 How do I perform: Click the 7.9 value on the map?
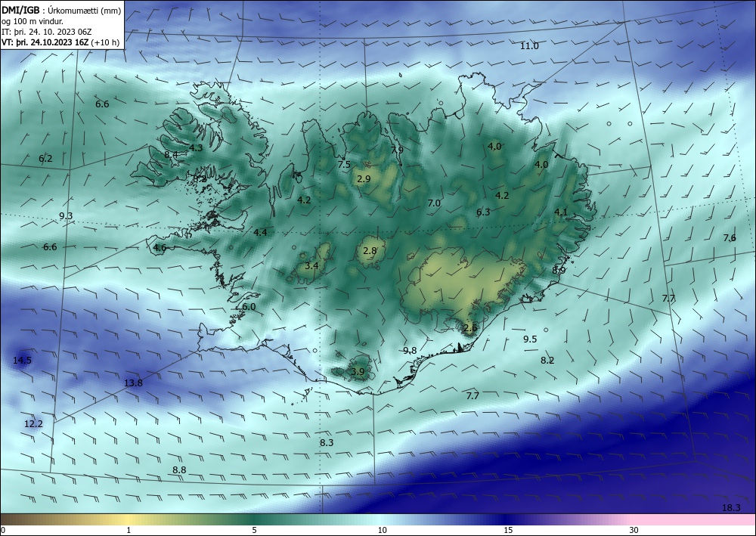[x=397, y=150]
